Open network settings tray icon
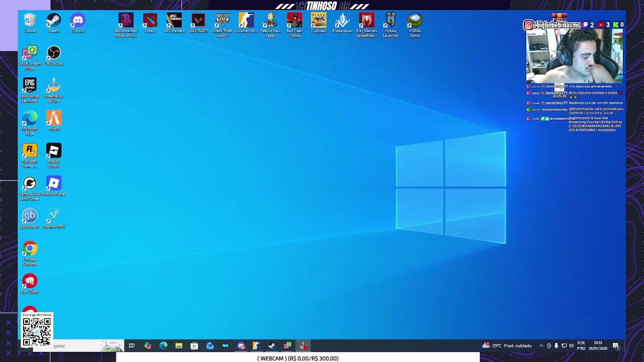644x362 pixels. coord(564,346)
